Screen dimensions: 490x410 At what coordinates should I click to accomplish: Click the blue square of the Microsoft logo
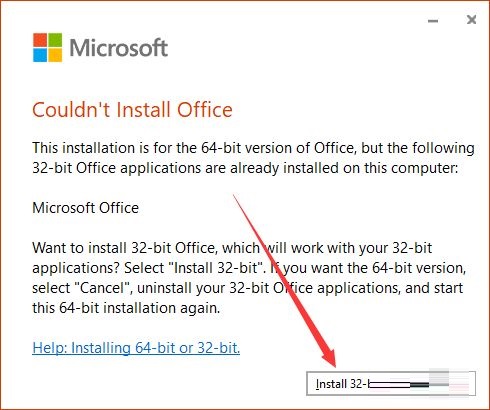click(40, 55)
